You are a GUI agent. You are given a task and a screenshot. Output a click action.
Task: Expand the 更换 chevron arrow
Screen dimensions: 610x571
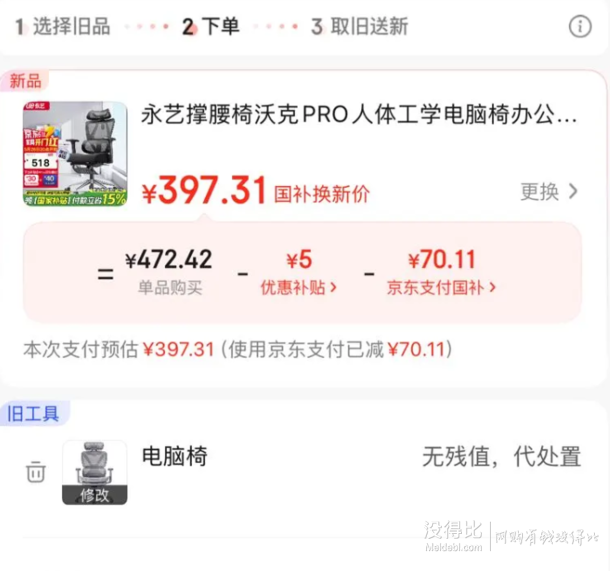(x=573, y=191)
